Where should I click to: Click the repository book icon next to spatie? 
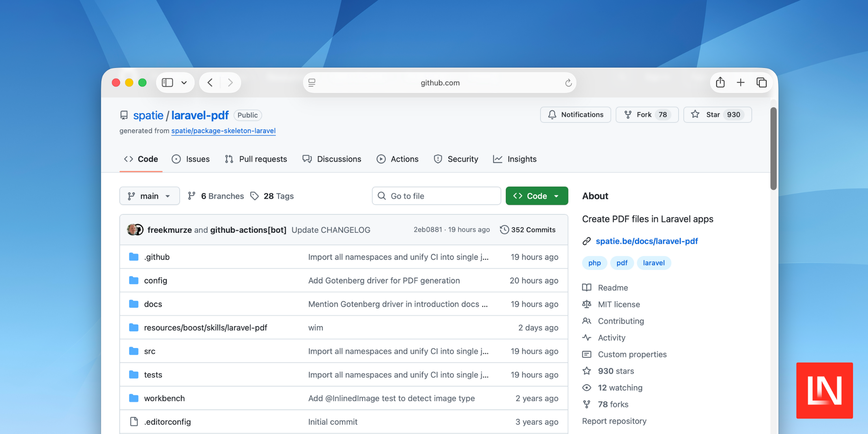coord(124,115)
